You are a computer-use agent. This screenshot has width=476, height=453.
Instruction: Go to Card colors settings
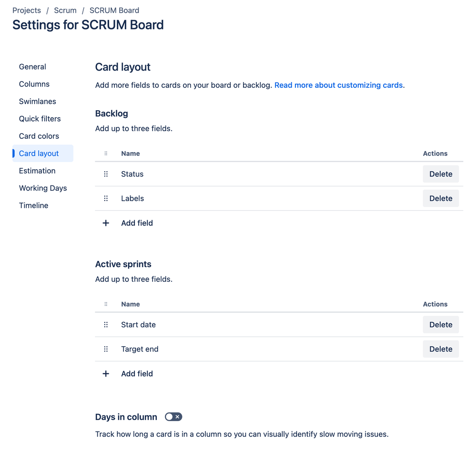click(39, 136)
